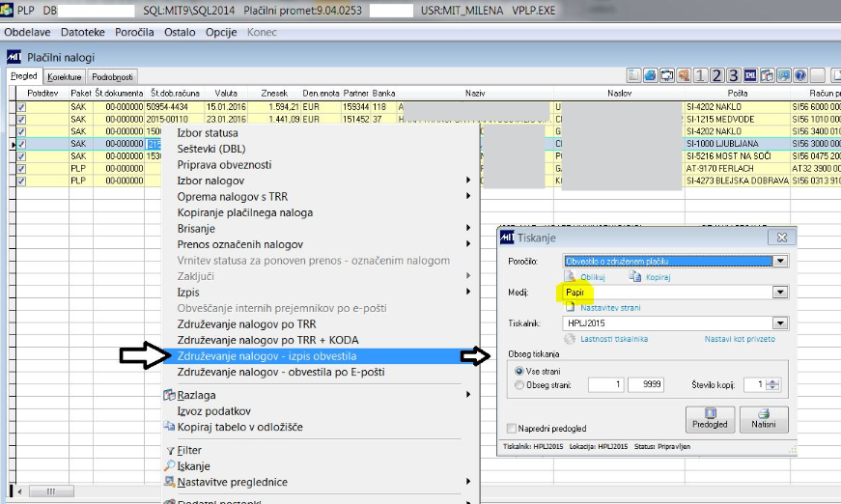
Task: Expand the Izpis submenu
Action: (468, 292)
